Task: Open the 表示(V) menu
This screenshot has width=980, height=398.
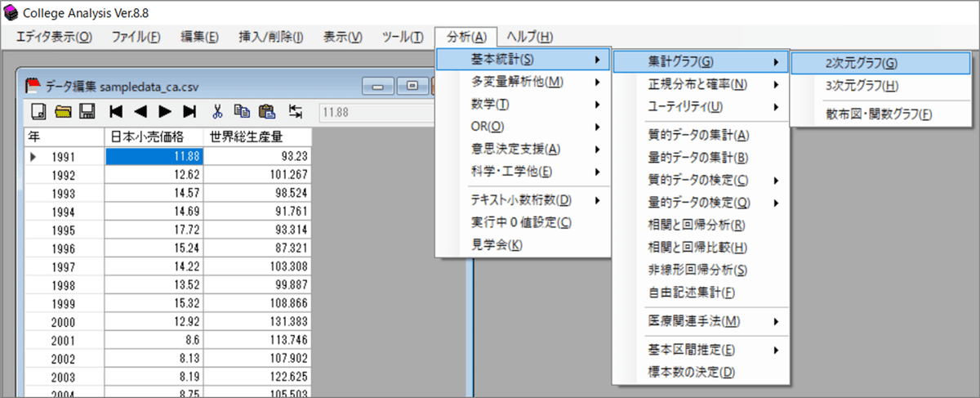Action: coord(343,37)
